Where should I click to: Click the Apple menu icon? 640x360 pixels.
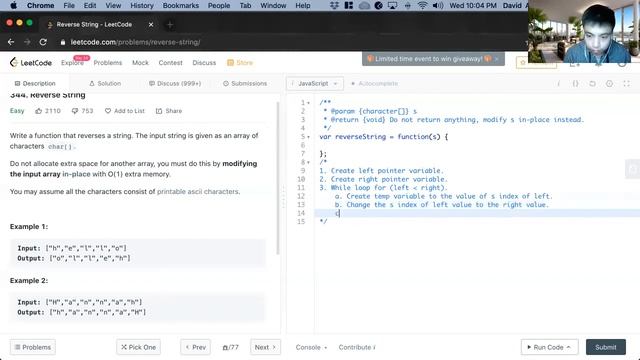coord(13,5)
